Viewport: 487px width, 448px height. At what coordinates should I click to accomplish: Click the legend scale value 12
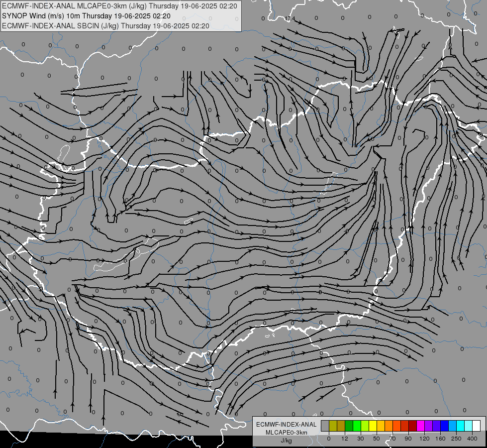(x=345, y=439)
